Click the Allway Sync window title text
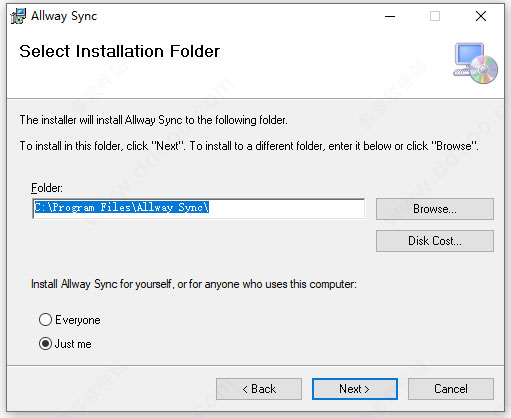The image size is (511, 418). pos(64,16)
